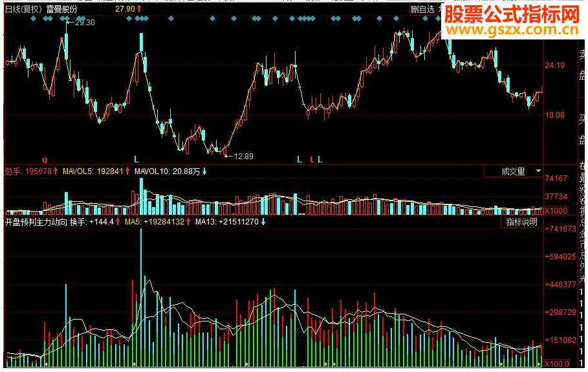Click the 12.89 low price label

point(243,157)
